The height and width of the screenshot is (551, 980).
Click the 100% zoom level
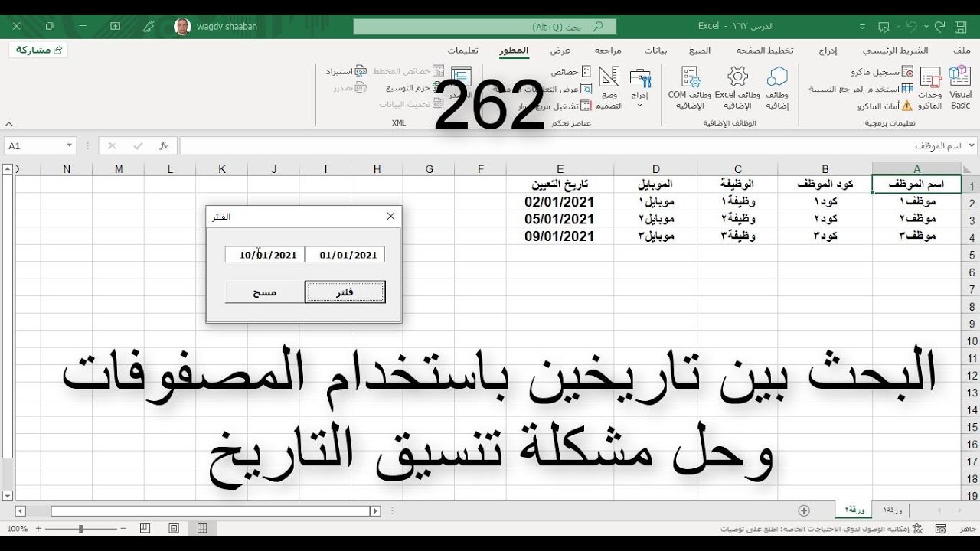click(17, 529)
